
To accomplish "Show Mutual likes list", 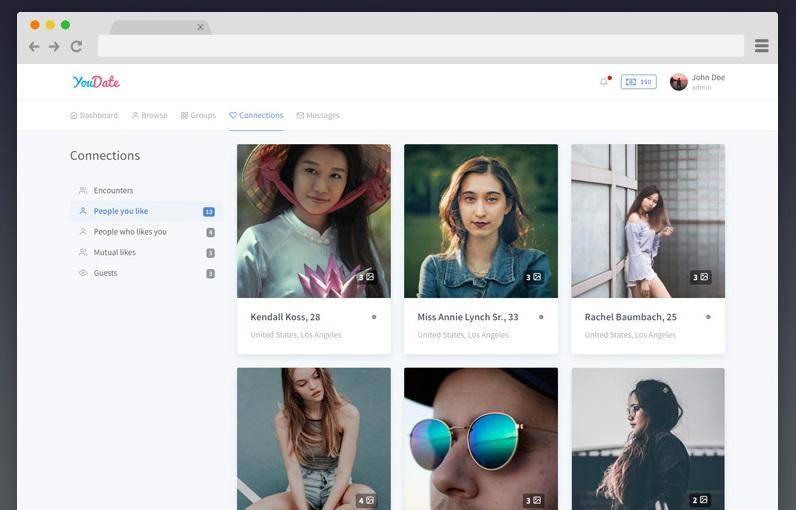I will [x=147, y=252].
